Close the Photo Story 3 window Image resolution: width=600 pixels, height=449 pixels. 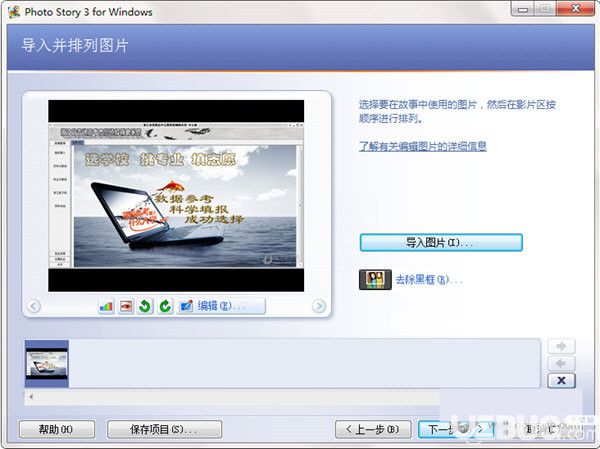click(x=575, y=9)
